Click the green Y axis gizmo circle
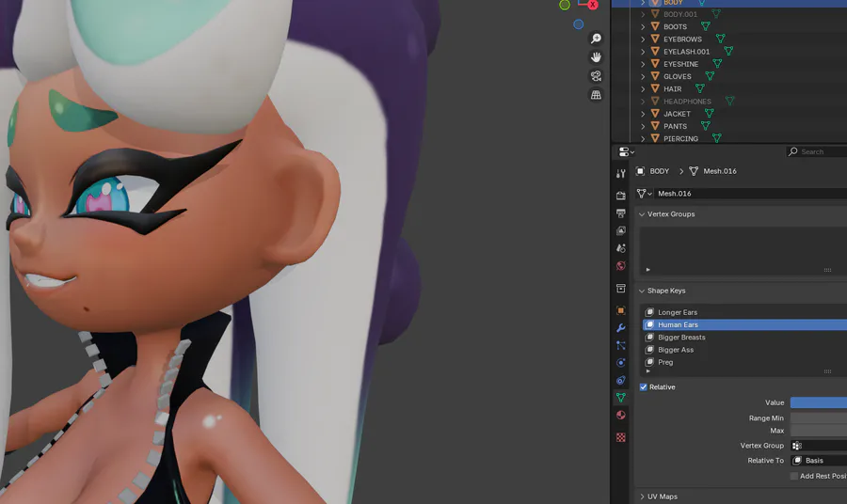 point(565,5)
